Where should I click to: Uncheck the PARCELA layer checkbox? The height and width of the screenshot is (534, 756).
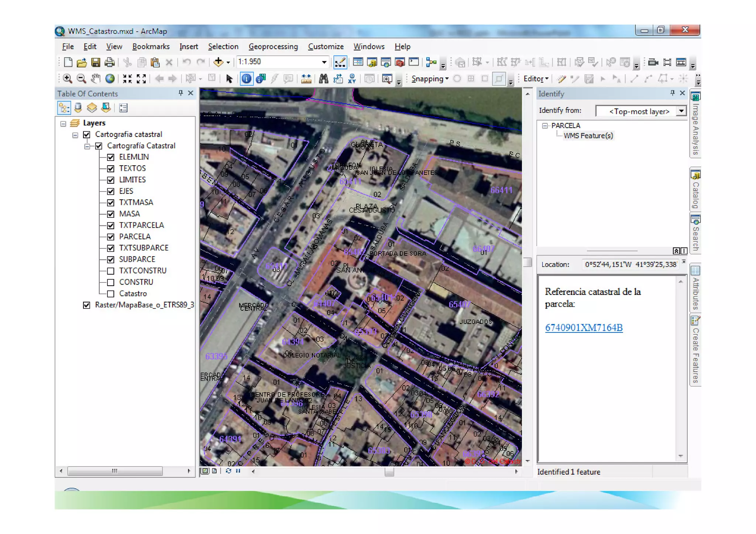tap(111, 237)
